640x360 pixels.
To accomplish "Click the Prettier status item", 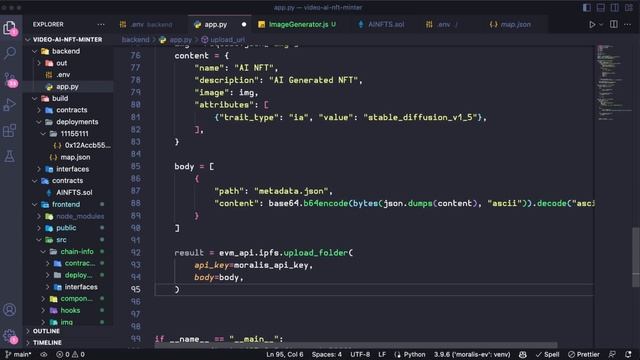I will point(584,354).
